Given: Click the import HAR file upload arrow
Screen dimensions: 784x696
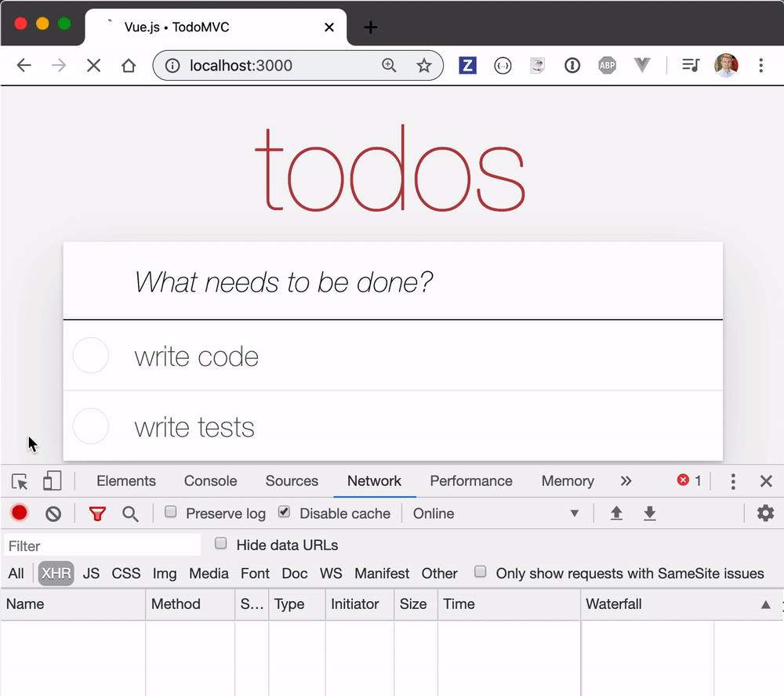Looking at the screenshot, I should pyautogui.click(x=616, y=513).
